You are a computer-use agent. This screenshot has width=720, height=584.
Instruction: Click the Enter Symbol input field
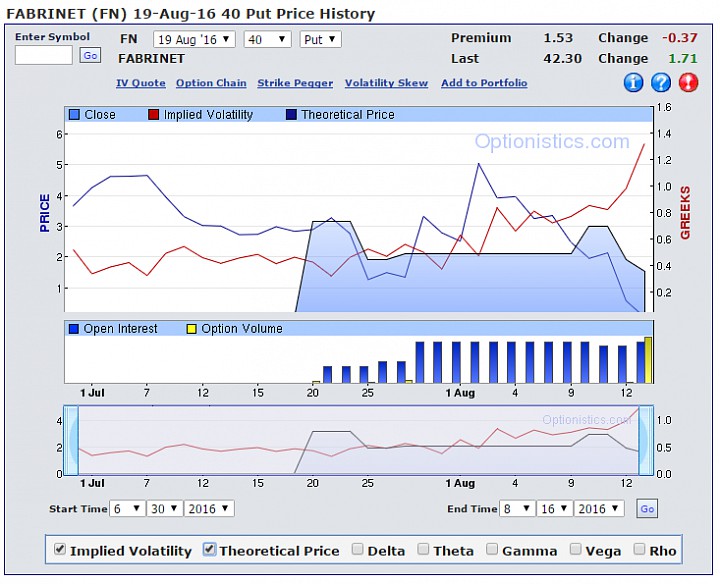(x=44, y=56)
